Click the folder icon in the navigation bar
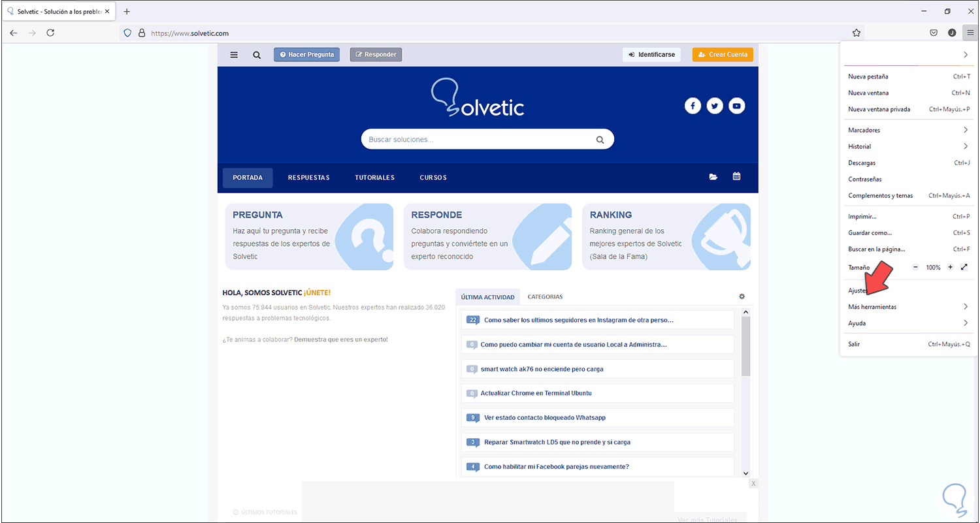This screenshot has height=523, width=980. [713, 177]
